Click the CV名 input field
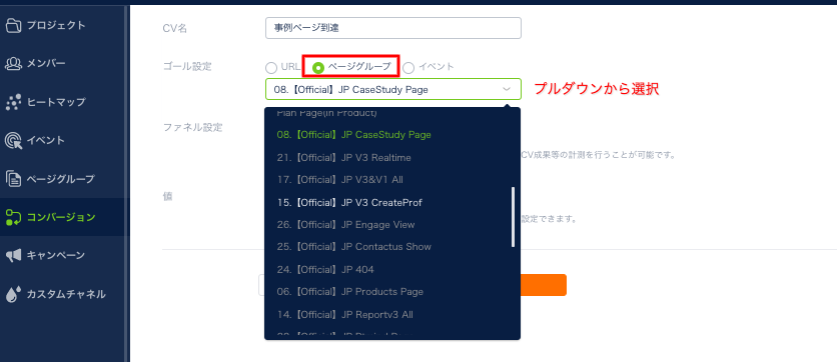The image size is (838, 362). tap(393, 28)
